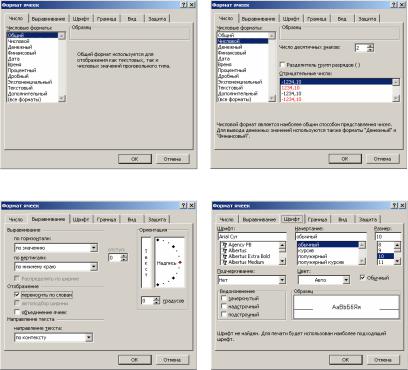Click Отмена in the Выравнивание dialog
Image resolution: width=408 pixels, height=370 pixels.
[172, 360]
